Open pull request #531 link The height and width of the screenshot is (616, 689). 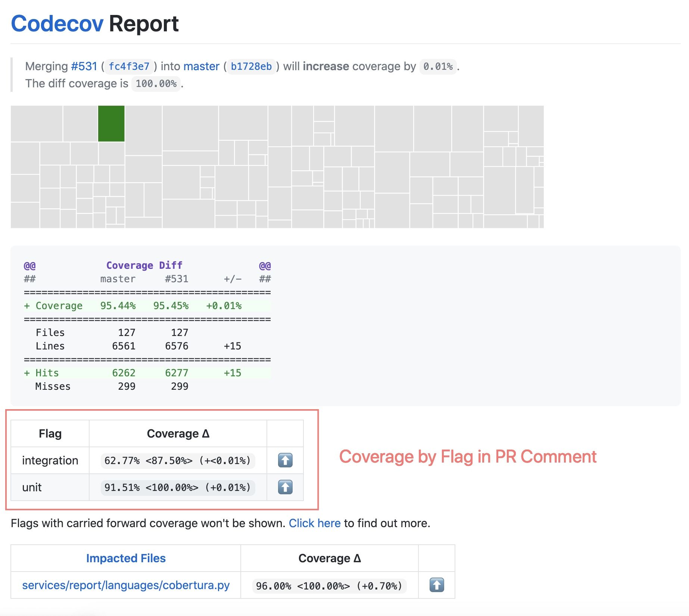click(84, 66)
